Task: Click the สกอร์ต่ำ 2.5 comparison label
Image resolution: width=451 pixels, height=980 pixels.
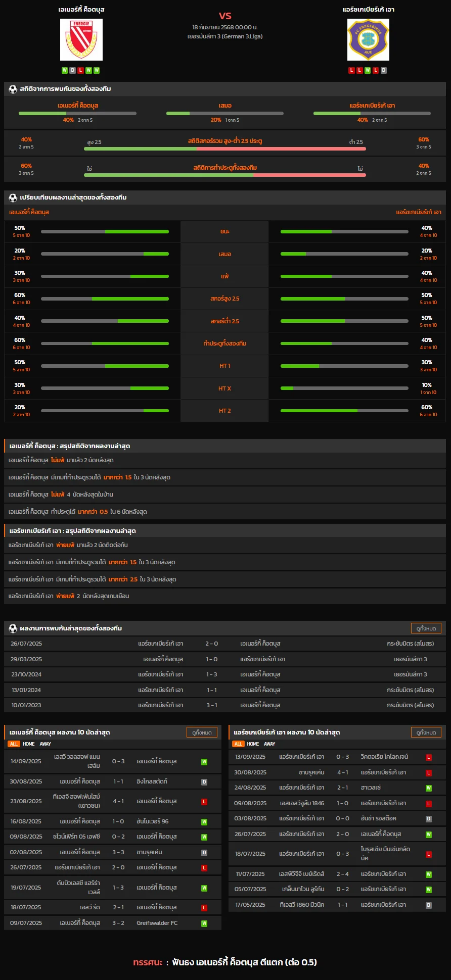Action: tap(225, 321)
